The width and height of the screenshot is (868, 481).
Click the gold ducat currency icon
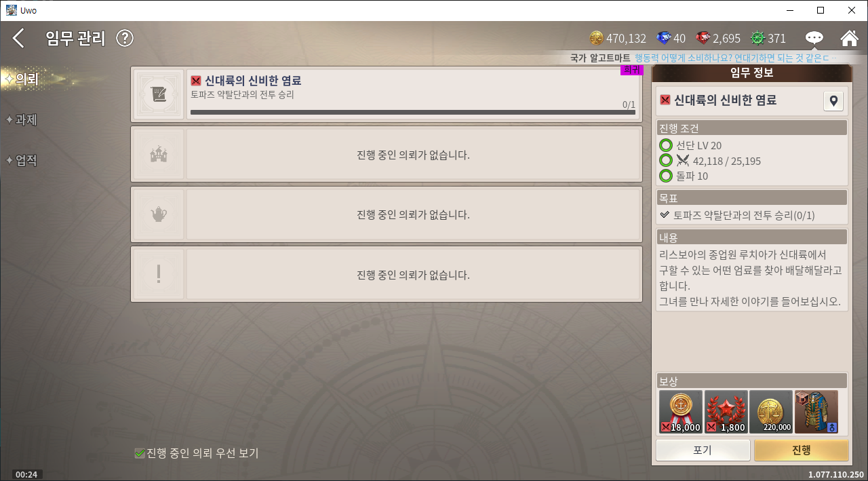point(596,38)
